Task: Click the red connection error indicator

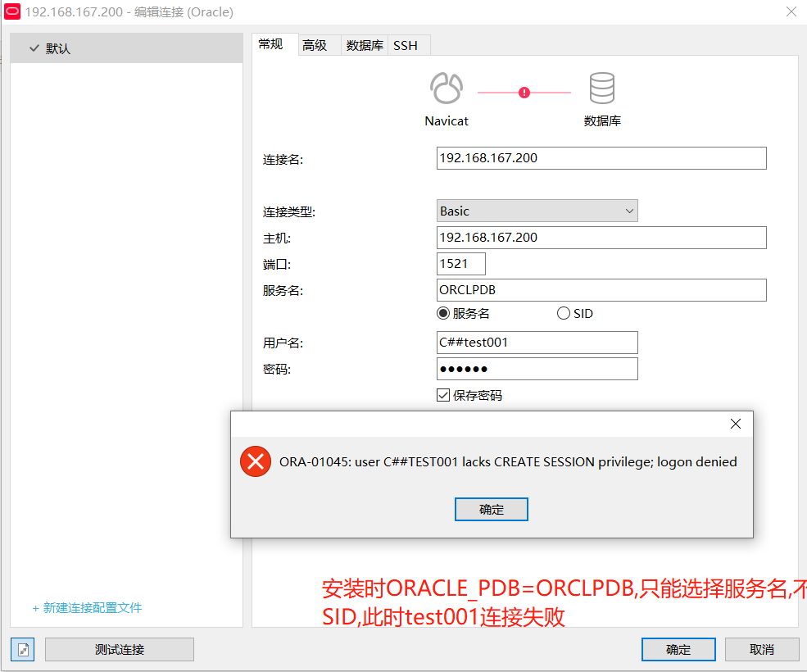Action: click(524, 93)
